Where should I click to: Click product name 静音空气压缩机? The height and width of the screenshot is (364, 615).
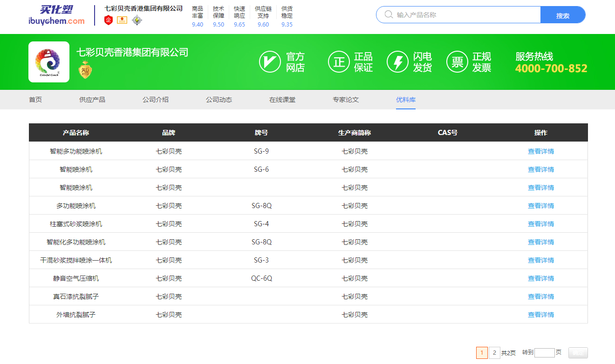point(76,278)
